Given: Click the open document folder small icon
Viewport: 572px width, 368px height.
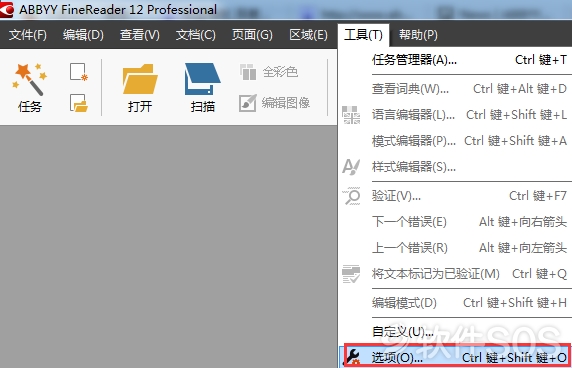Looking at the screenshot, I should pyautogui.click(x=79, y=103).
